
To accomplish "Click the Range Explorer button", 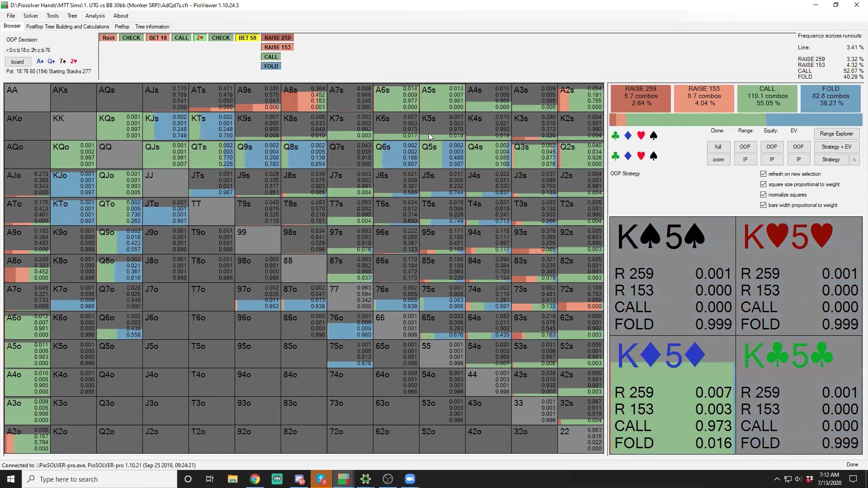I will coord(836,134).
